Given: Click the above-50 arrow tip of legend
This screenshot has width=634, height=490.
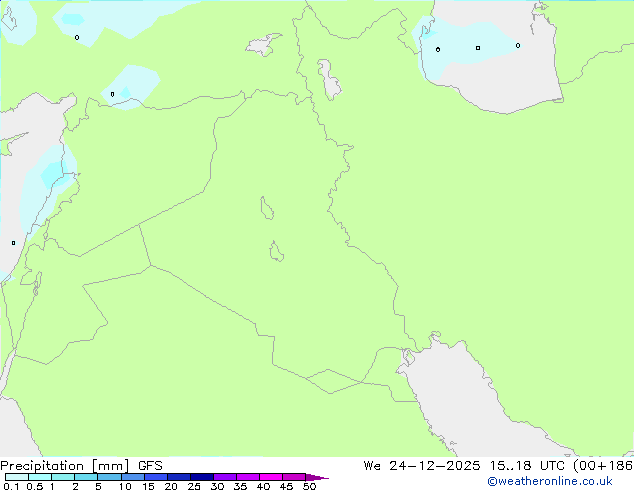Looking at the screenshot, I should coord(317,477).
